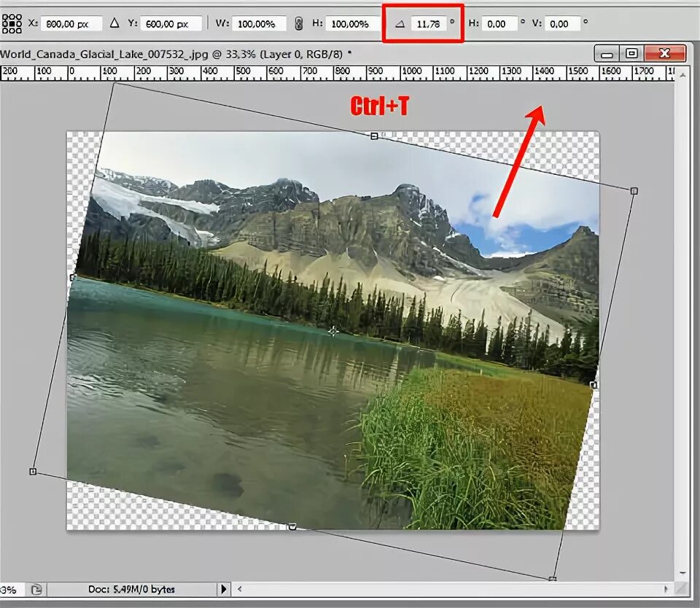Click the top-middle transform handle
The height and width of the screenshot is (608, 700).
point(374,136)
